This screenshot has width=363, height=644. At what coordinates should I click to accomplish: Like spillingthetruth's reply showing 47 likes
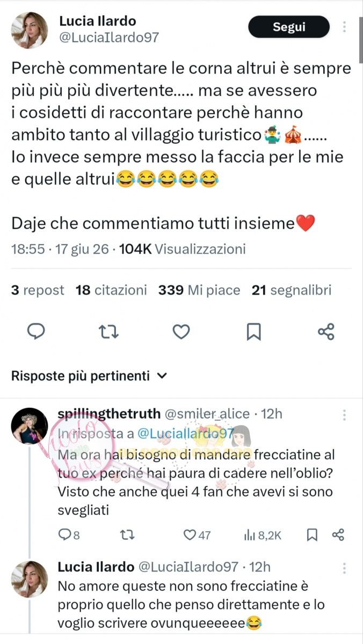197,535
